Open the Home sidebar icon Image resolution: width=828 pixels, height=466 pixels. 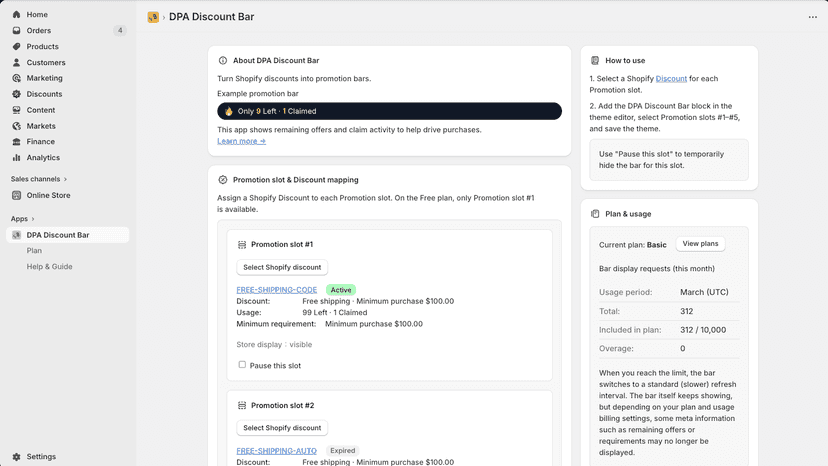[x=16, y=14]
